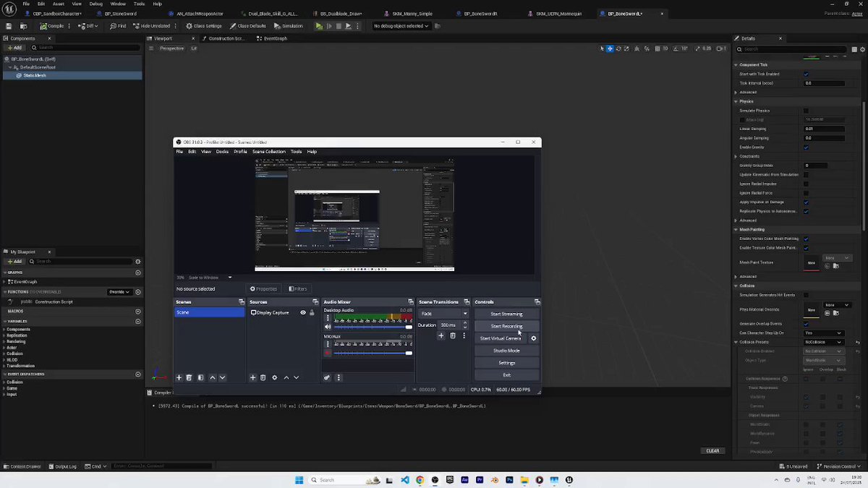868x488 pixels.
Task: Click Start Recording in OBS
Action: pyautogui.click(x=506, y=326)
